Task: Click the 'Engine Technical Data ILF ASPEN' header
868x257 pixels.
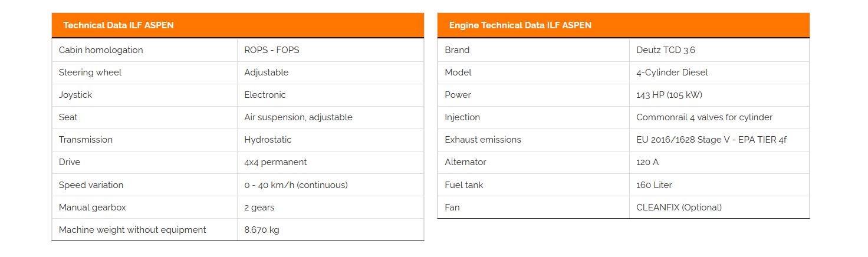Action: coord(520,25)
